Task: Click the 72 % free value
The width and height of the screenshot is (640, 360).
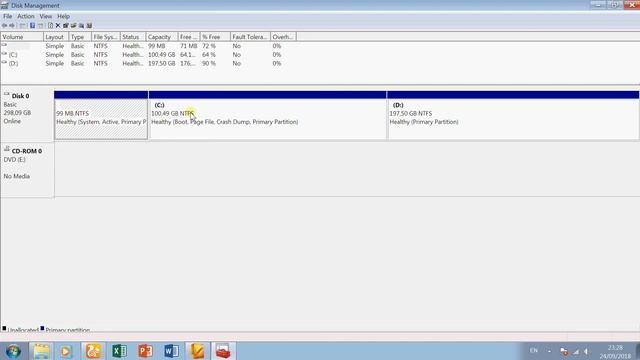Action: pyautogui.click(x=209, y=46)
